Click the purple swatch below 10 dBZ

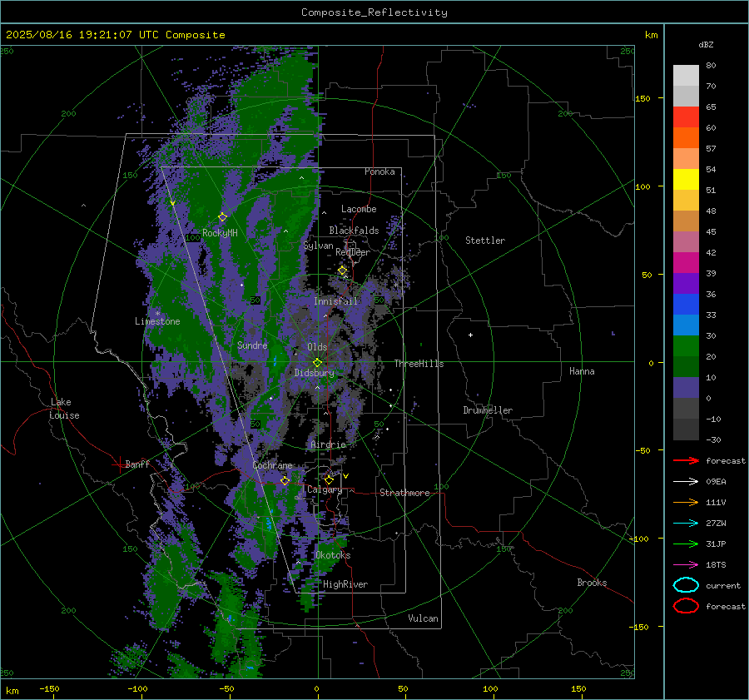(686, 388)
